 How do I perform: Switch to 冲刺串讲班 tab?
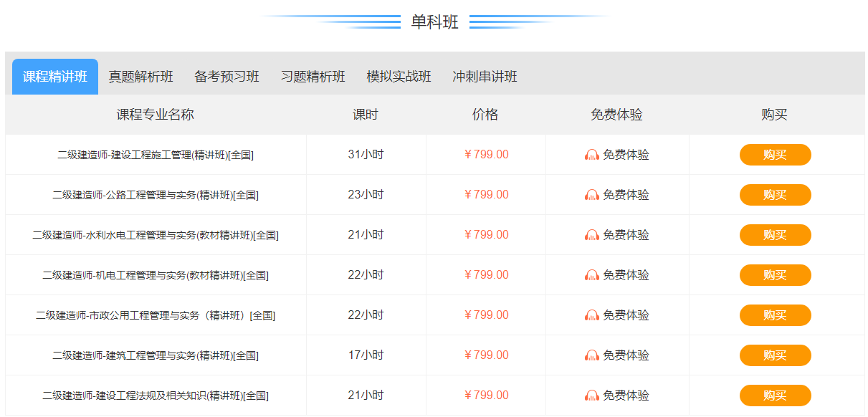coord(485,77)
